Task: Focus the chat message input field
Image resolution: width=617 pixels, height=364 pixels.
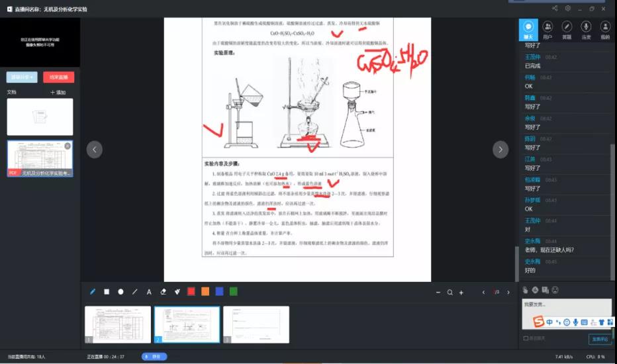Action: tap(567, 314)
